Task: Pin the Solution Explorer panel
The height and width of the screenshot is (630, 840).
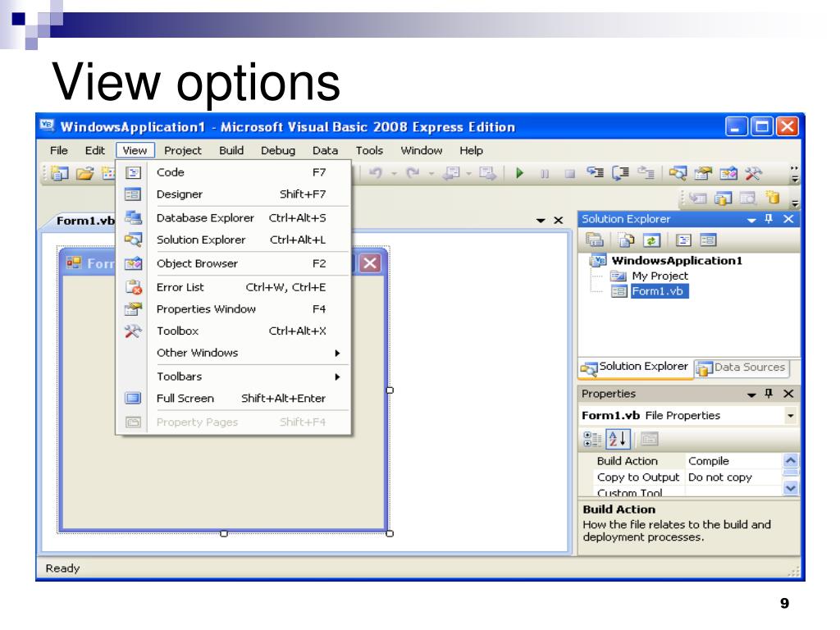Action: coord(769,218)
